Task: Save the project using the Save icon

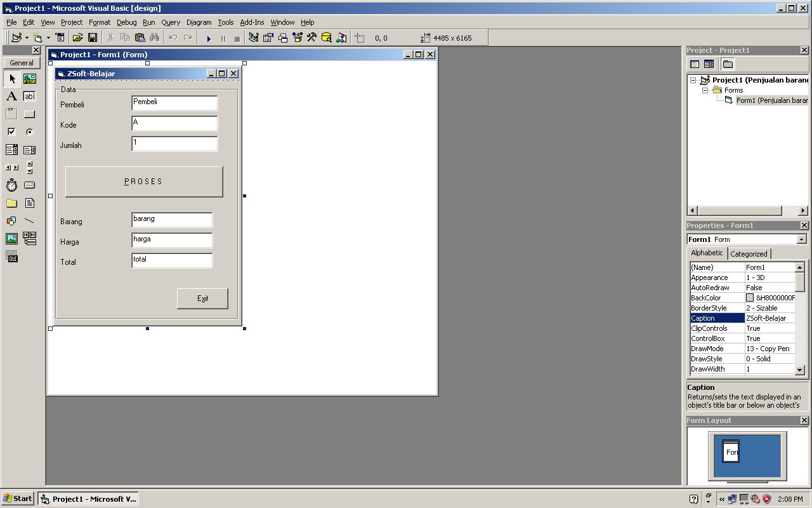Action: 92,37
